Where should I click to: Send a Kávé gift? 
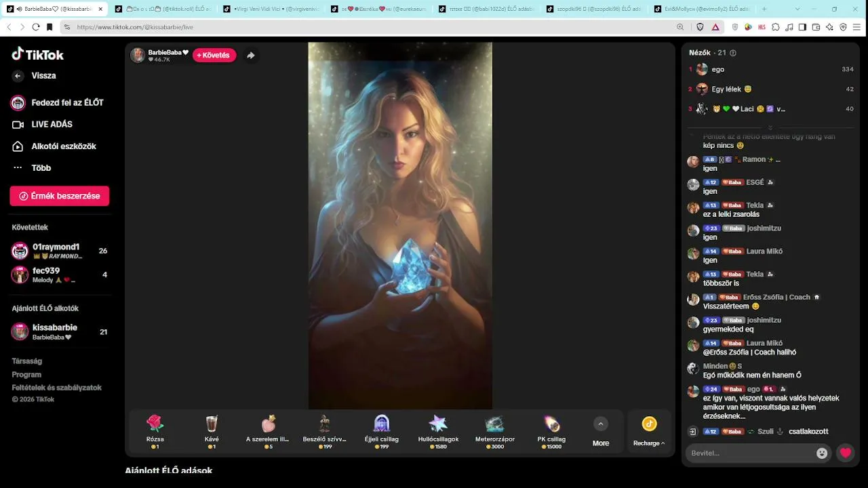[212, 432]
